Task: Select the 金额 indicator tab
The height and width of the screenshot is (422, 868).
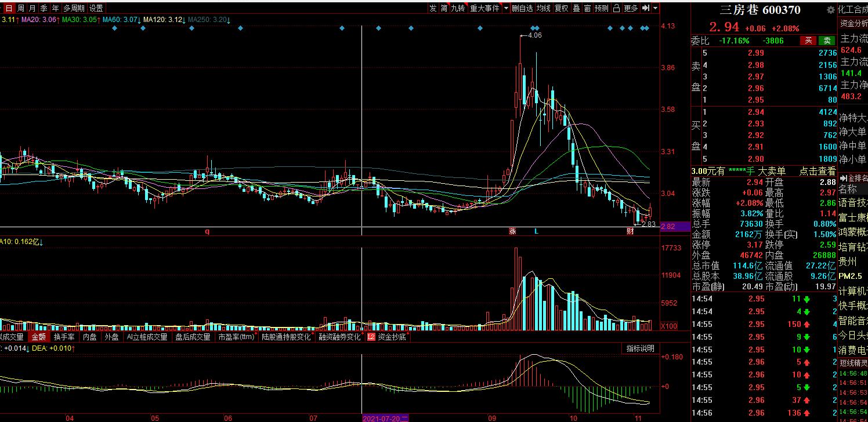Action: coord(38,337)
